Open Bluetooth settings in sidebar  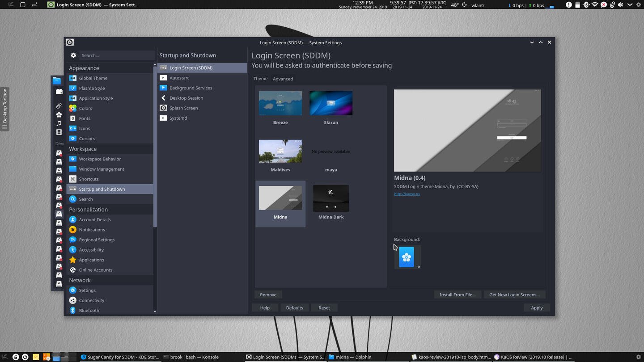coord(110,311)
